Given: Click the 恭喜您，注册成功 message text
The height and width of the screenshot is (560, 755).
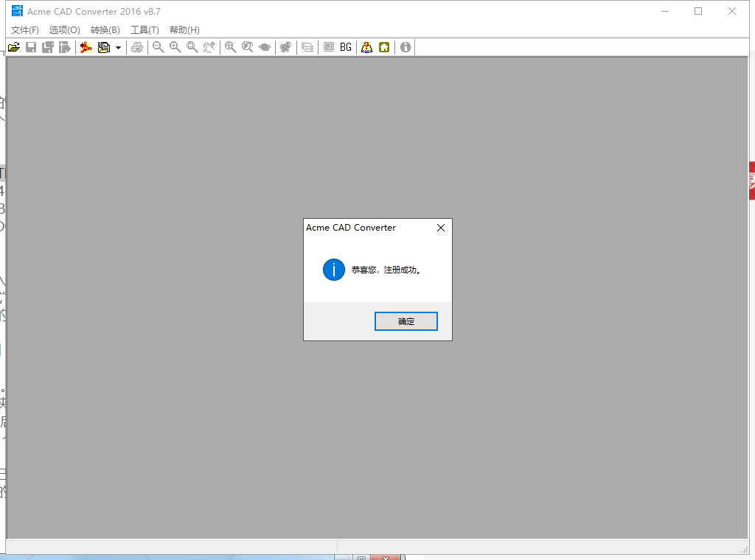Looking at the screenshot, I should (386, 270).
